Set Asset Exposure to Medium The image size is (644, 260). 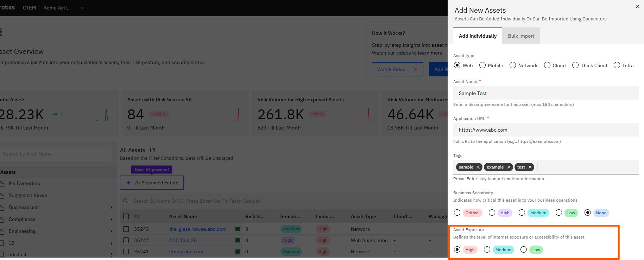point(487,249)
